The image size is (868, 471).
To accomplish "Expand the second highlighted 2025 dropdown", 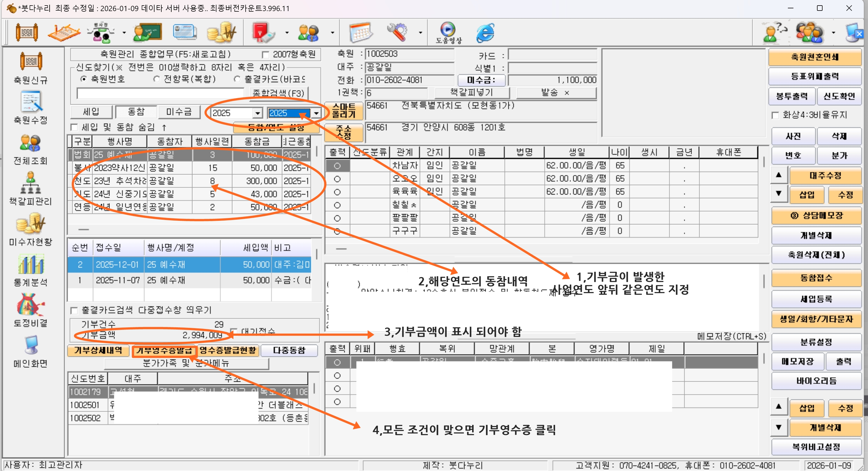I will point(316,113).
